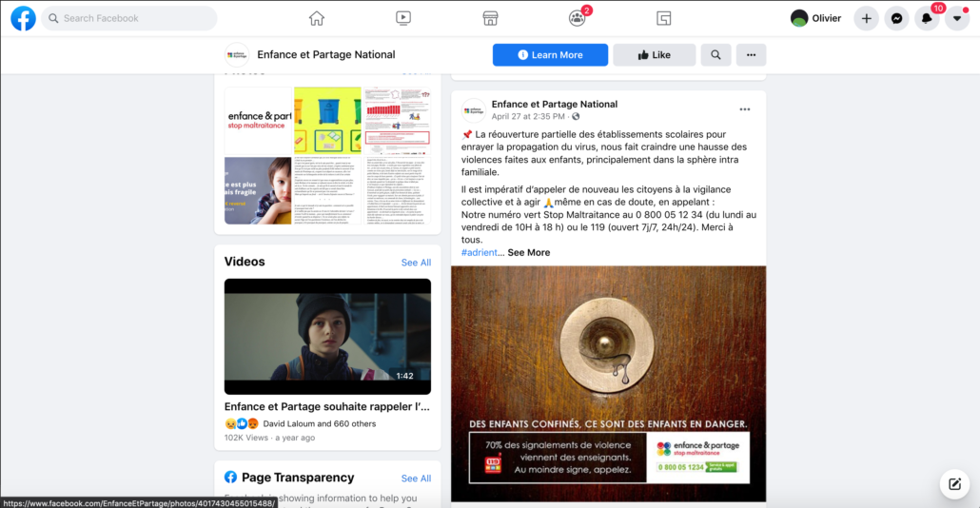
Task: Open the post author name Enfance et Partage National
Action: point(555,105)
